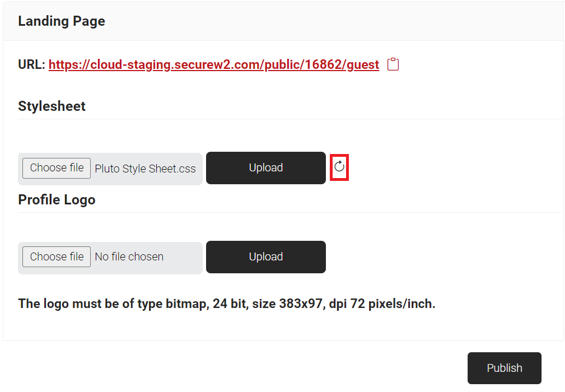Click the stylesheet reset circular arrow icon
Image resolution: width=565 pixels, height=392 pixels.
click(339, 166)
